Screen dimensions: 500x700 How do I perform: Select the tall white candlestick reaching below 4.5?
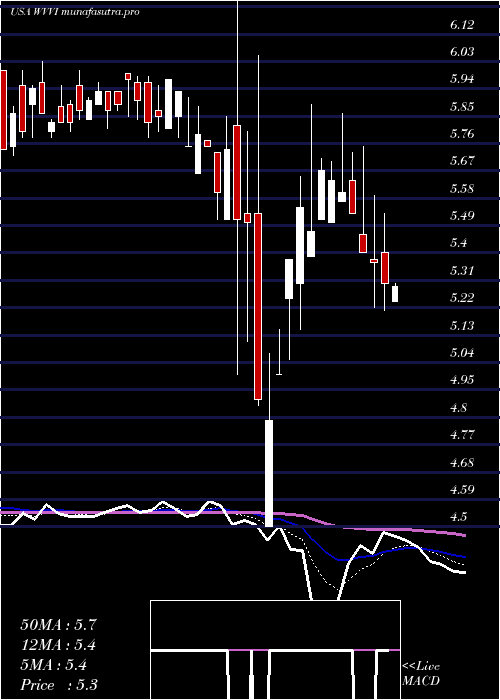coord(269,473)
